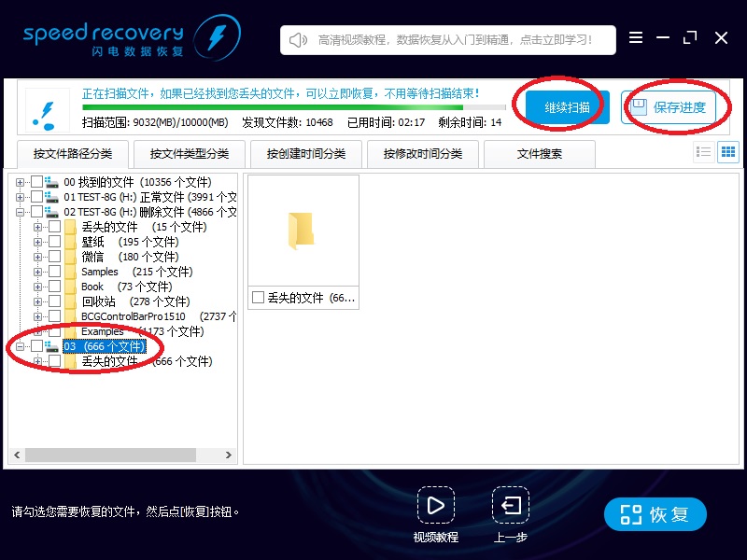The height and width of the screenshot is (560, 747).
Task: Check the 丢失的文件 folder thumbnail checkbox
Action: tap(259, 297)
